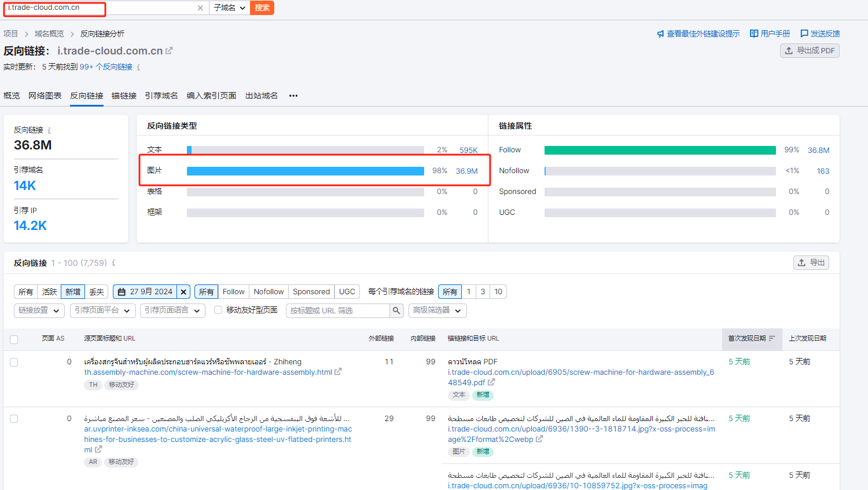The image size is (868, 490).
Task: Open 查看最佳外链建设提示 megaphone icon
Action: coord(661,33)
